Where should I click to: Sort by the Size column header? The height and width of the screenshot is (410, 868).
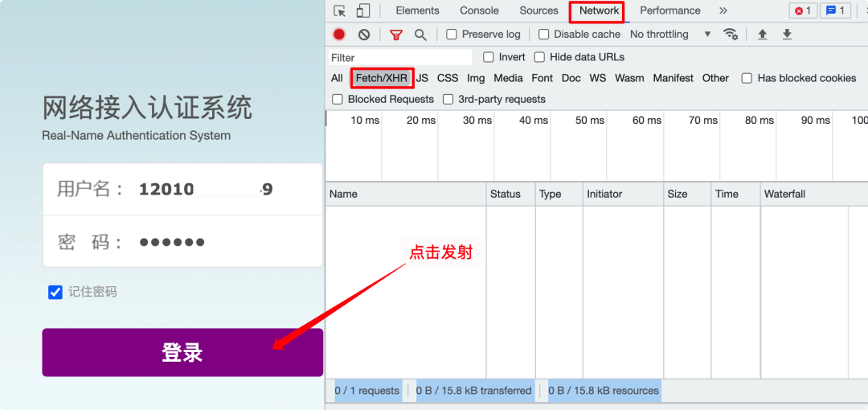pyautogui.click(x=687, y=194)
